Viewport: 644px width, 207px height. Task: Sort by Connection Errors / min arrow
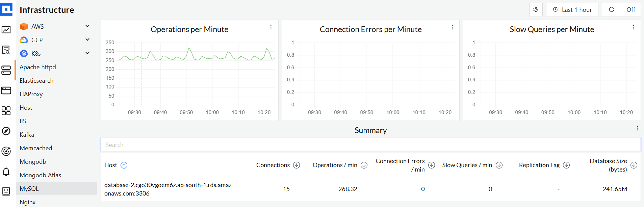432,165
